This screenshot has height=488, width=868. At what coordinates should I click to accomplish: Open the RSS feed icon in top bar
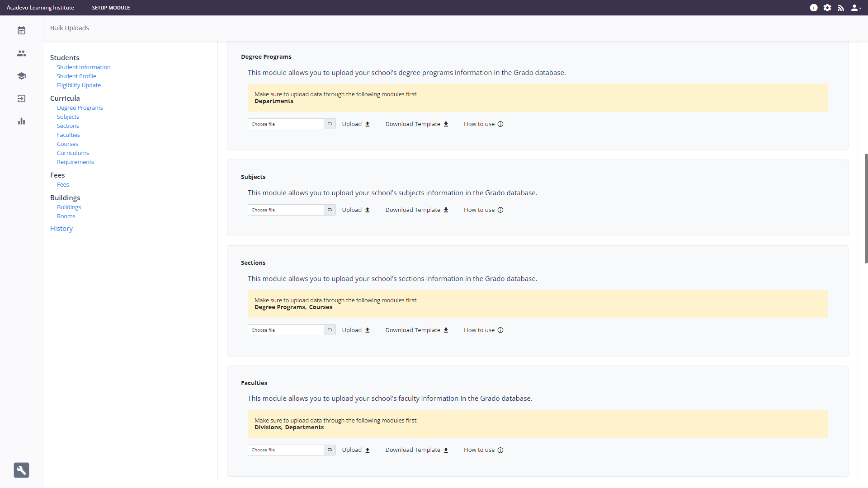point(840,8)
